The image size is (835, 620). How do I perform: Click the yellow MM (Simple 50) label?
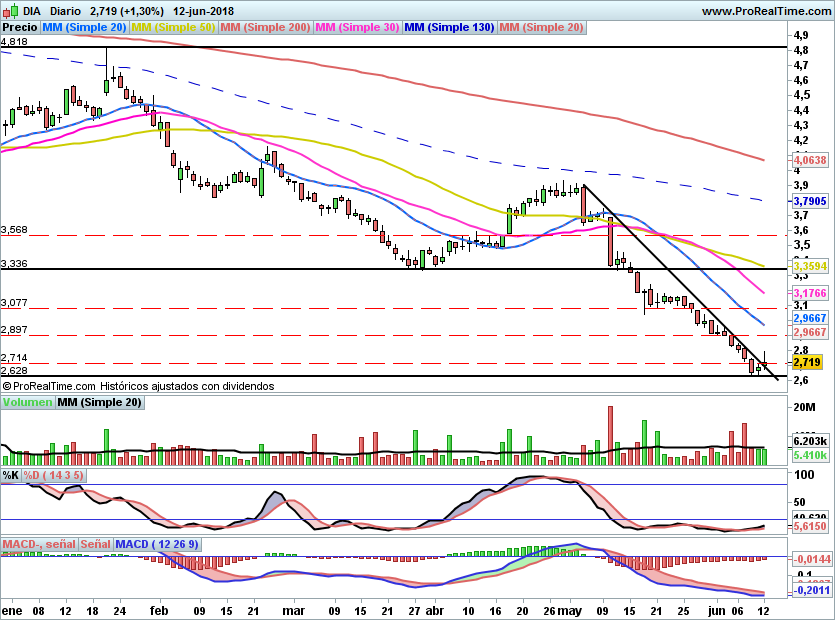click(x=173, y=27)
